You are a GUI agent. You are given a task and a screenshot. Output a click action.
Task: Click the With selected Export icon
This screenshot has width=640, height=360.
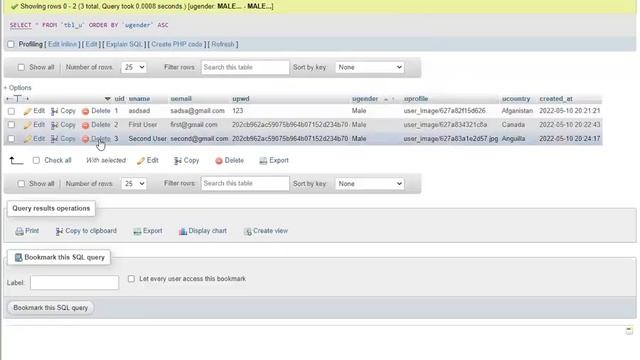point(263,161)
